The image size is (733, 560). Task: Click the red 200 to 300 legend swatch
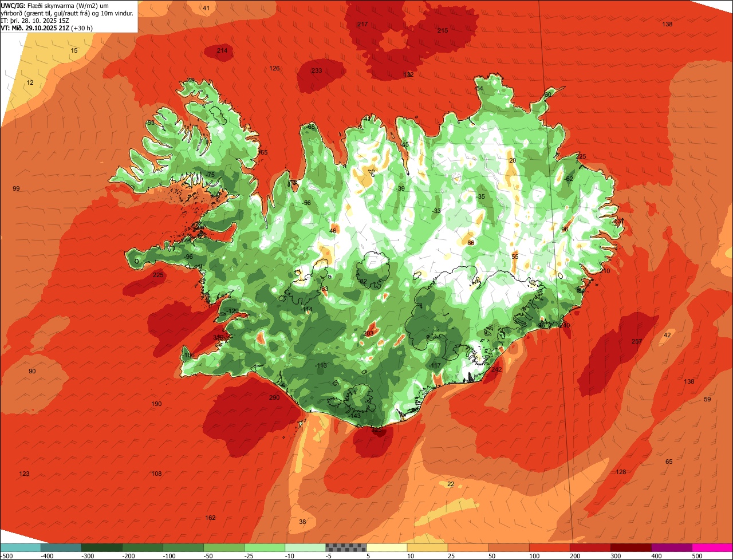pos(590,547)
